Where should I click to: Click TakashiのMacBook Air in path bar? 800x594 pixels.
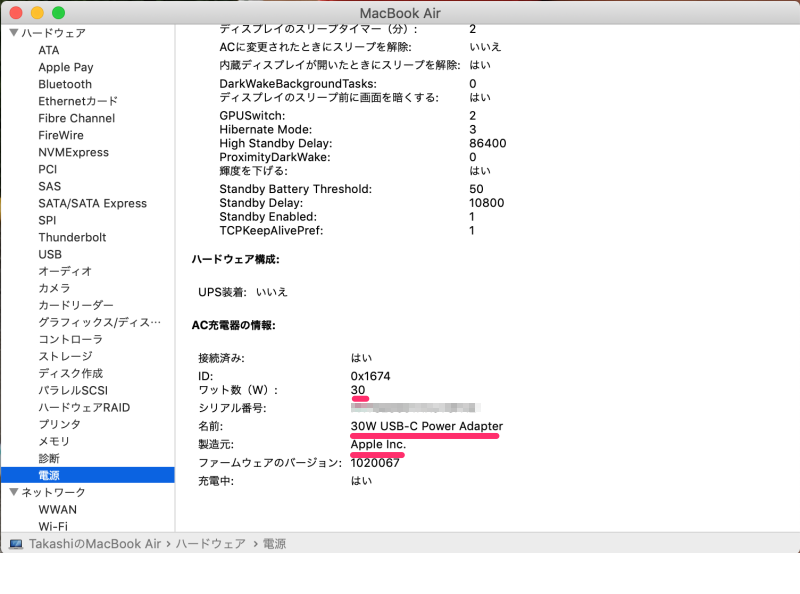(95, 544)
